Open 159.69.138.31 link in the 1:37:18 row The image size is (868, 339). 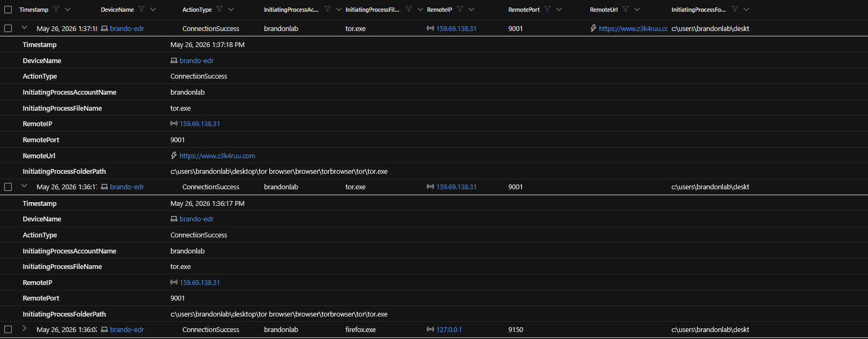456,28
